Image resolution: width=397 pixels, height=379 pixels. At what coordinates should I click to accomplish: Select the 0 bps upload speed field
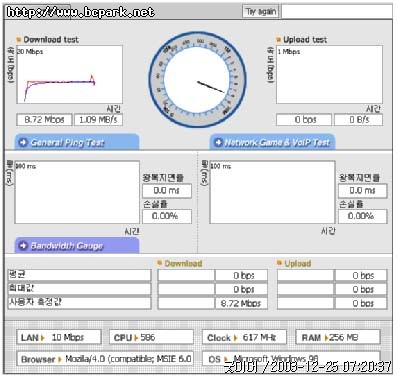(304, 120)
